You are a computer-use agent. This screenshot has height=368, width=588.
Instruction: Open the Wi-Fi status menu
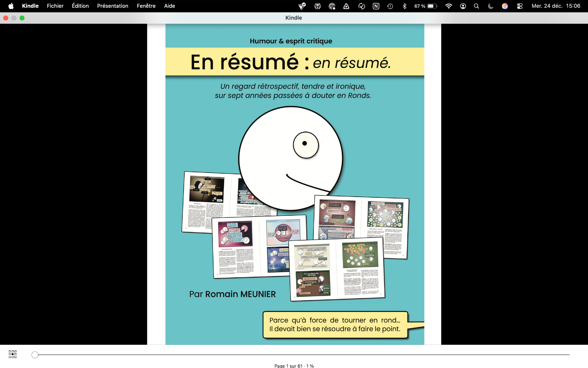449,6
